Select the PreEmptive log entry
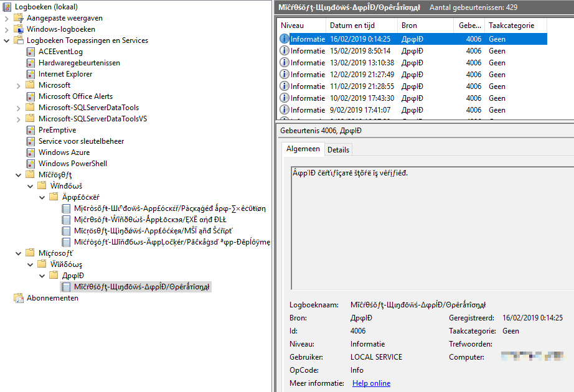Viewport: 574px width, 392px height. pos(57,130)
